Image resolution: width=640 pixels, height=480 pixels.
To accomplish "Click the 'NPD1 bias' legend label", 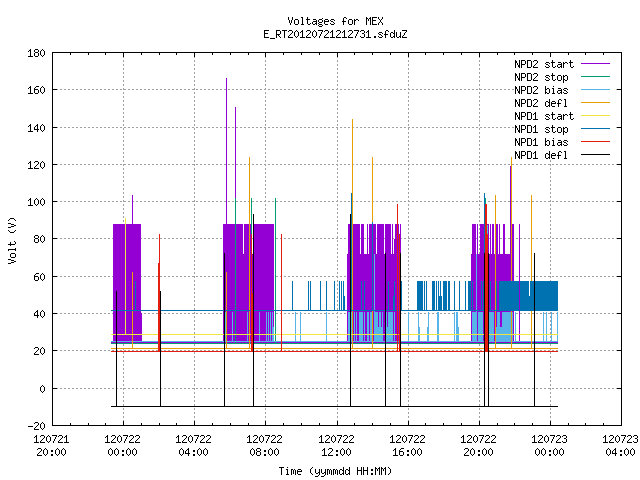I will coord(541,142).
